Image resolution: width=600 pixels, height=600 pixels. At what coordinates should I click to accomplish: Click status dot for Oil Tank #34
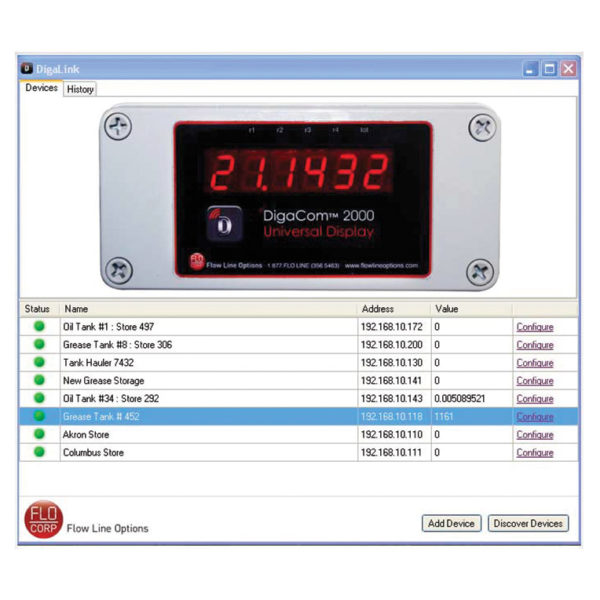click(x=39, y=398)
